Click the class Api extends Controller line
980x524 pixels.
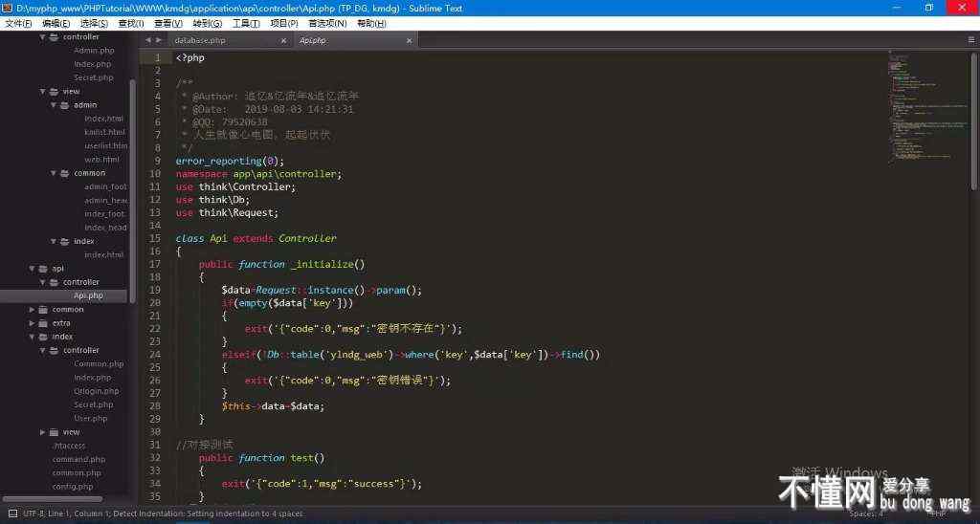[x=256, y=238]
